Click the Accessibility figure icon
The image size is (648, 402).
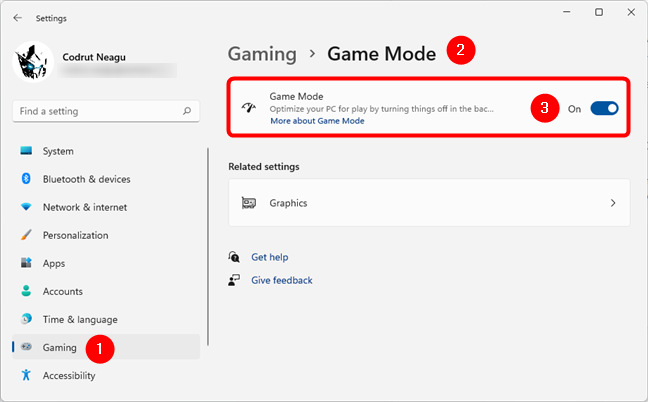pos(26,375)
